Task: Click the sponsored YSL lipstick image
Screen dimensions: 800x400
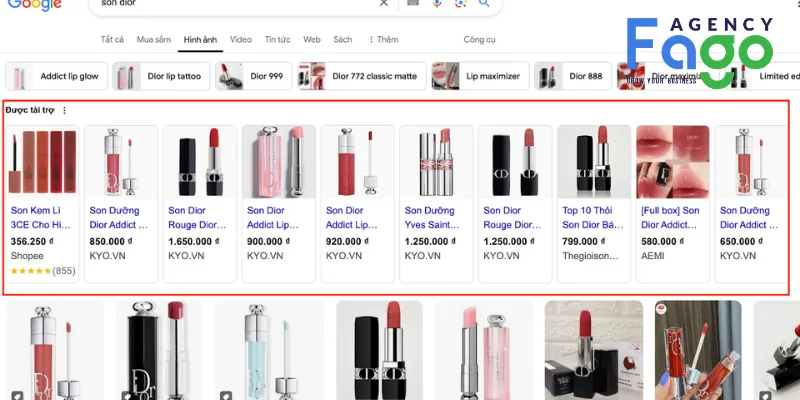Action: 436,162
